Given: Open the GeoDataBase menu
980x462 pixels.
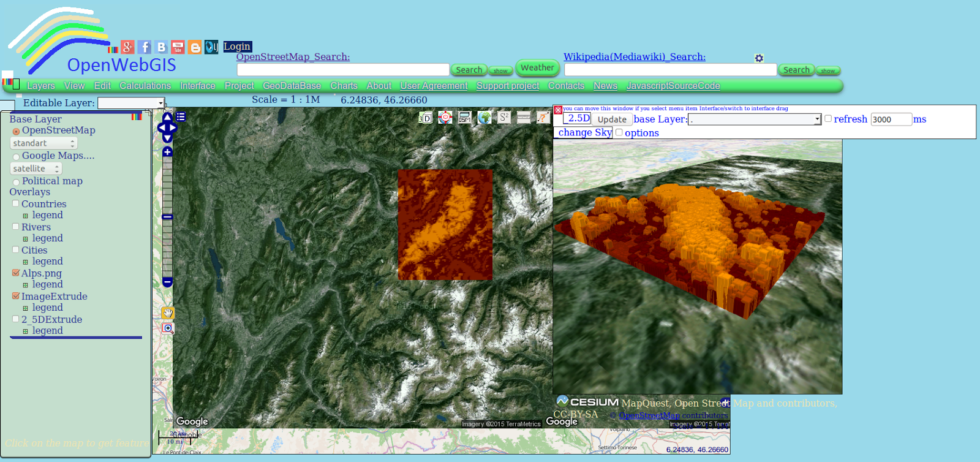Looking at the screenshot, I should click(x=292, y=86).
